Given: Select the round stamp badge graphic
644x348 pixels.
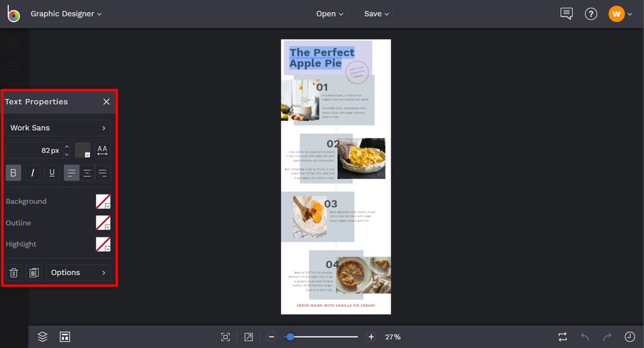Looking at the screenshot, I should pos(357,72).
